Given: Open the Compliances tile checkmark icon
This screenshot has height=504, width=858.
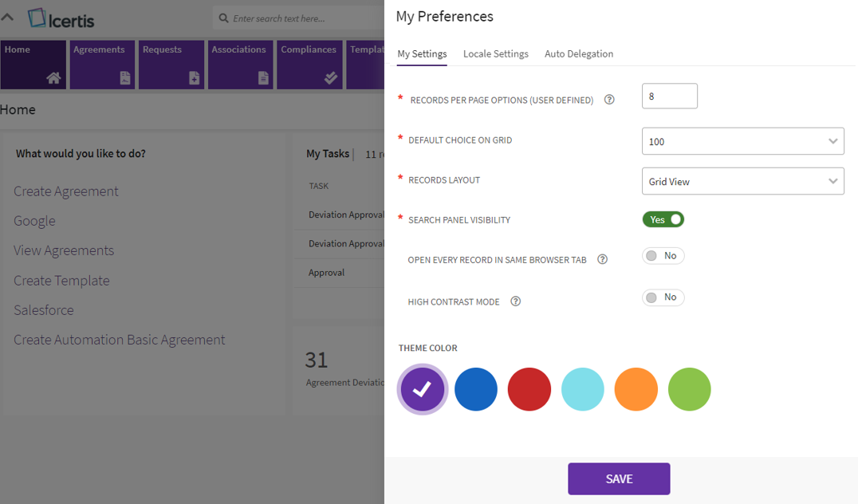Looking at the screenshot, I should point(331,77).
